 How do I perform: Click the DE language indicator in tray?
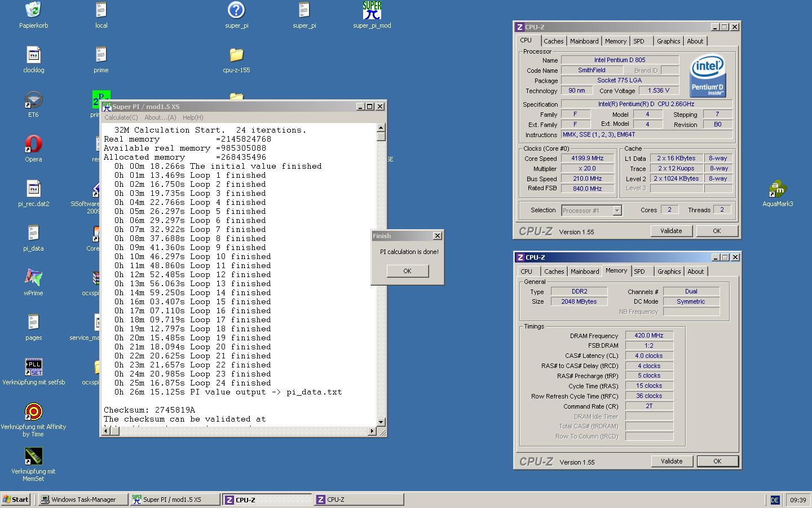click(775, 500)
